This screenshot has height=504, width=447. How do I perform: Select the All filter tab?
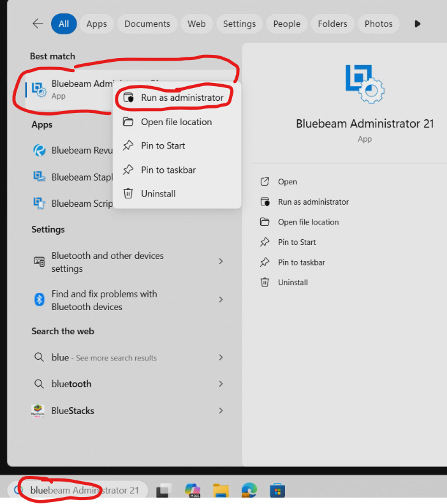click(64, 24)
